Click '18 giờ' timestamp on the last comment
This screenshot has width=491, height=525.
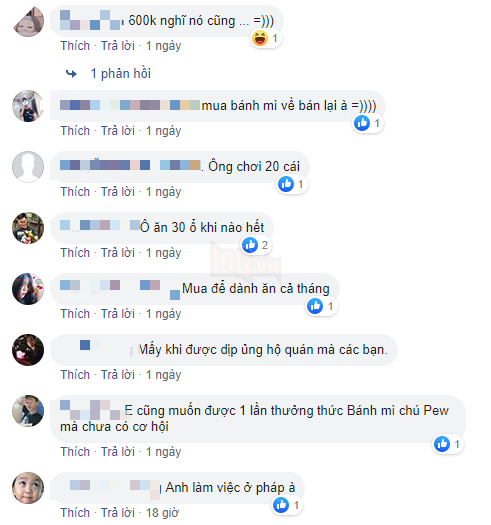[x=162, y=513]
